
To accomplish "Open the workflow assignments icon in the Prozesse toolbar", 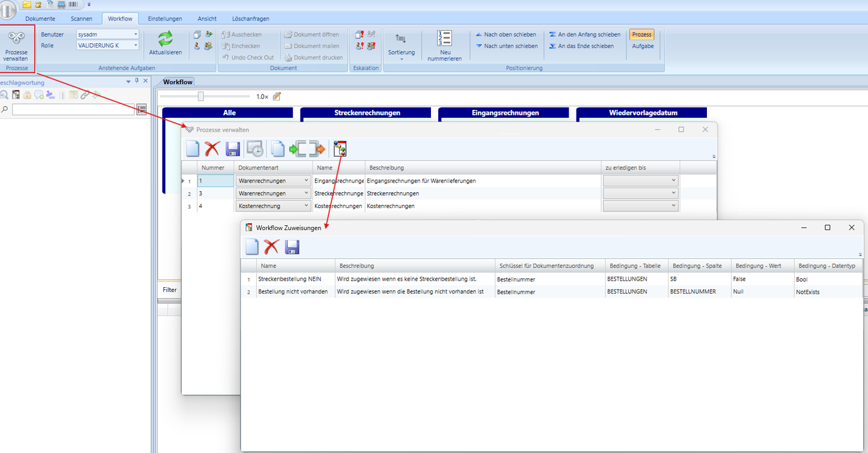I will tap(340, 148).
